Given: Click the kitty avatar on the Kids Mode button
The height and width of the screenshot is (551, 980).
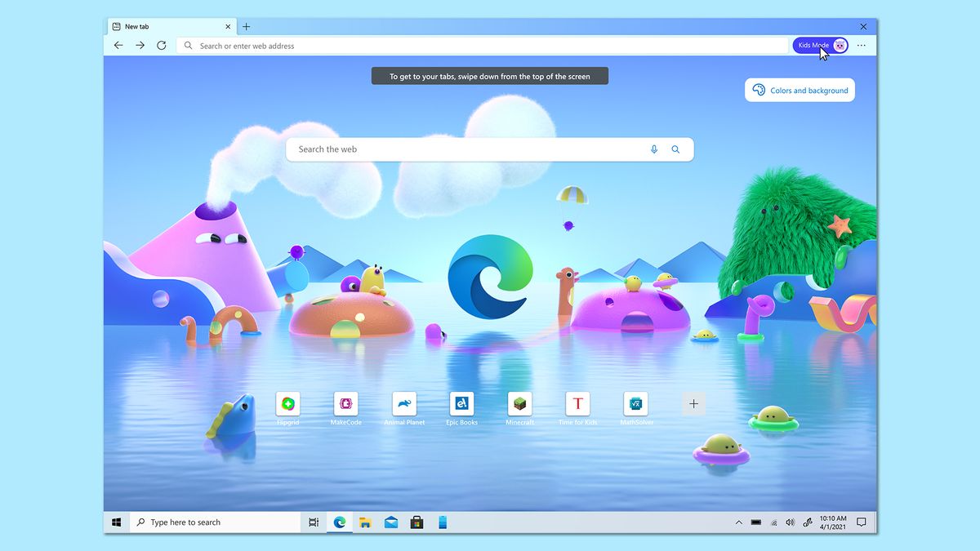Looking at the screenshot, I should [840, 45].
